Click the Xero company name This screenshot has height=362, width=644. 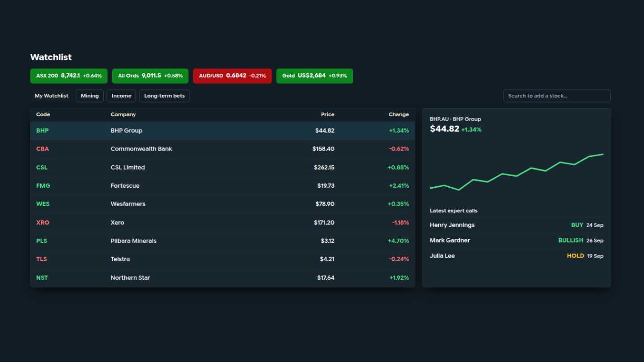pos(118,223)
